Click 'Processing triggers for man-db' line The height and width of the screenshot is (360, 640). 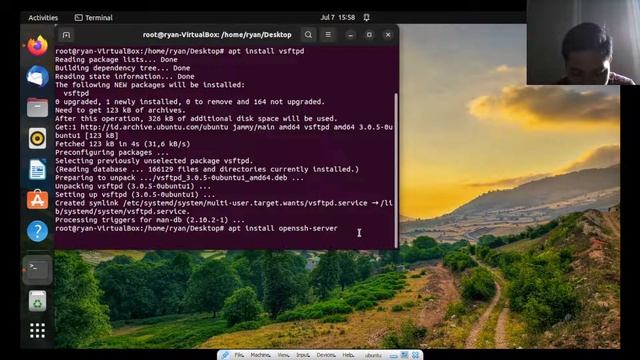150,220
